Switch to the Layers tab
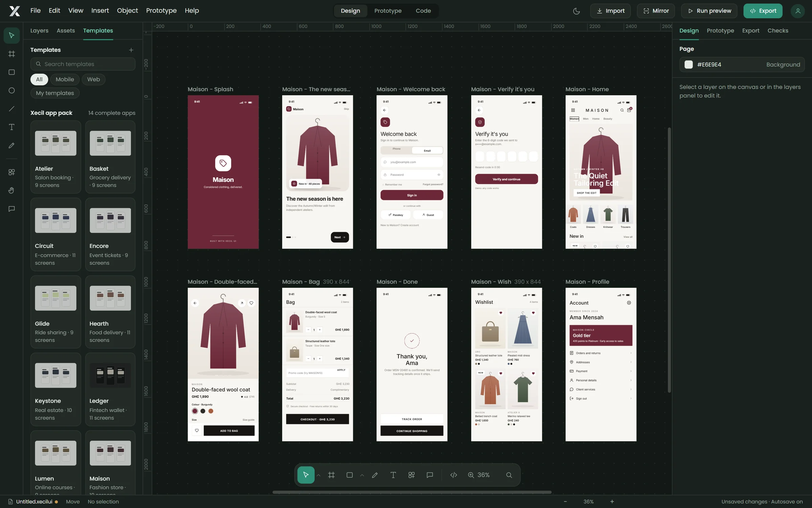This screenshot has height=508, width=812. [x=39, y=30]
